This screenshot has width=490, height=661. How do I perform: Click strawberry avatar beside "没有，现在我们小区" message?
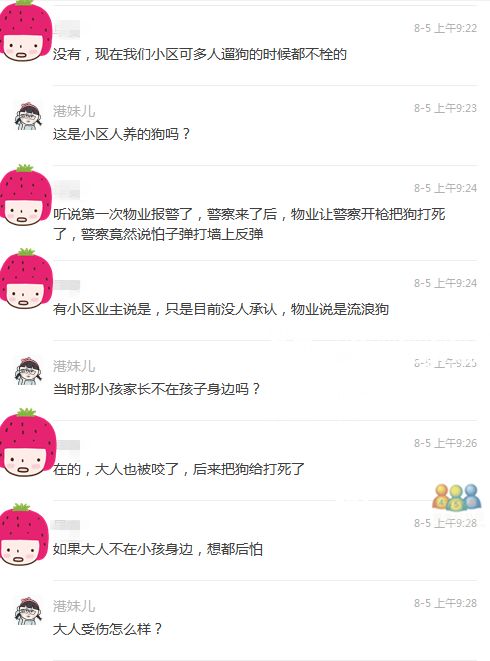click(25, 32)
